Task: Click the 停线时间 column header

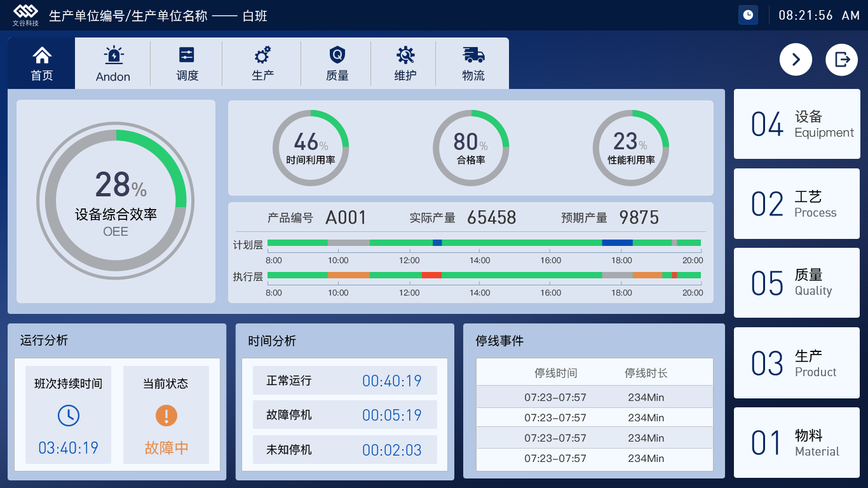Action: [556, 373]
